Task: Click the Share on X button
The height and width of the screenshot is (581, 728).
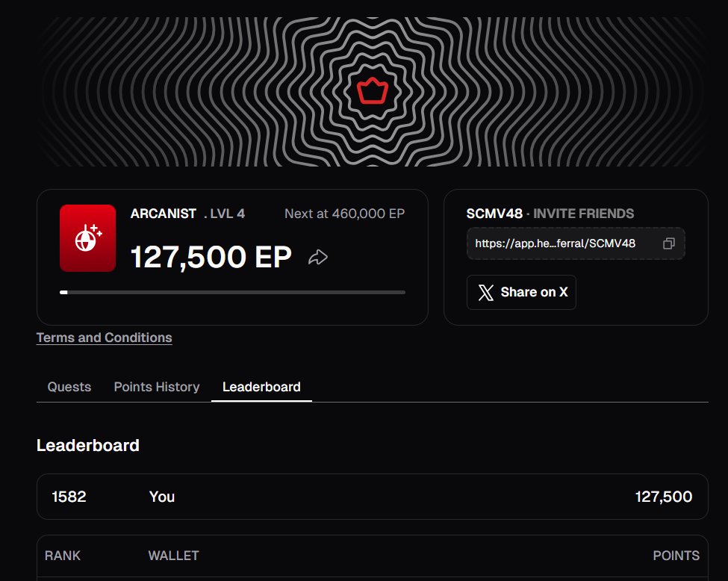Action: (521, 292)
